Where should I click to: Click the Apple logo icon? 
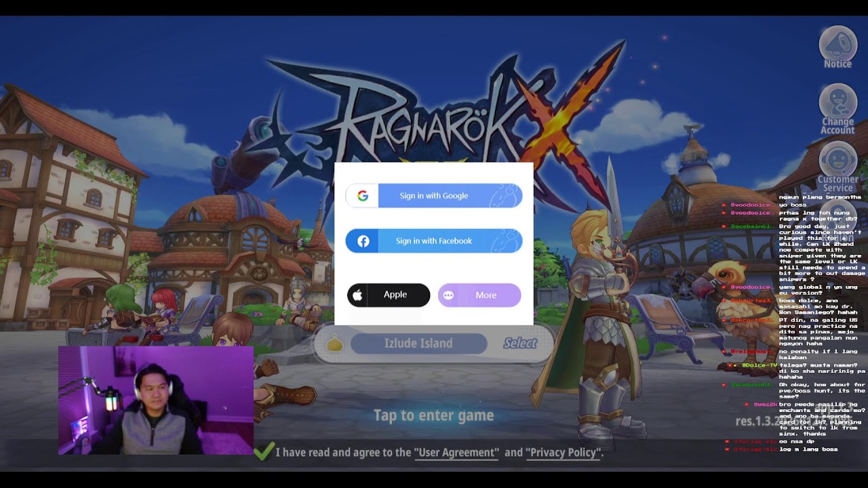[x=357, y=296]
